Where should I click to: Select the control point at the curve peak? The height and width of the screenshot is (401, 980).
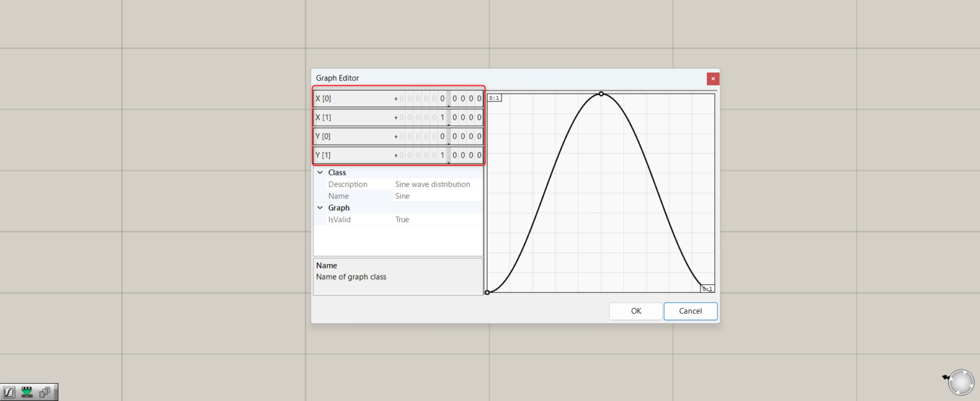pos(601,93)
